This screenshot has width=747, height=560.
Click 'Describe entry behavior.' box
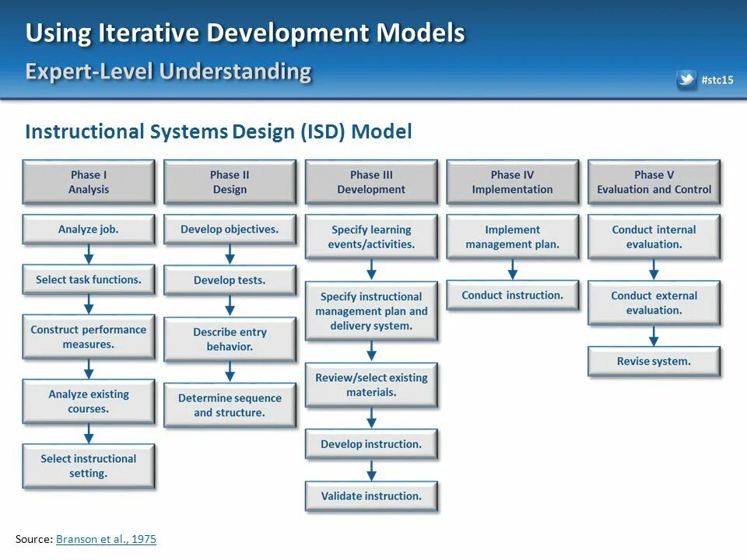click(x=230, y=339)
